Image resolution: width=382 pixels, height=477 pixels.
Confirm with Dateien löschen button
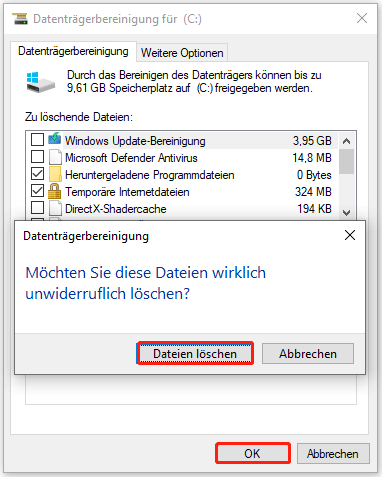[195, 353]
